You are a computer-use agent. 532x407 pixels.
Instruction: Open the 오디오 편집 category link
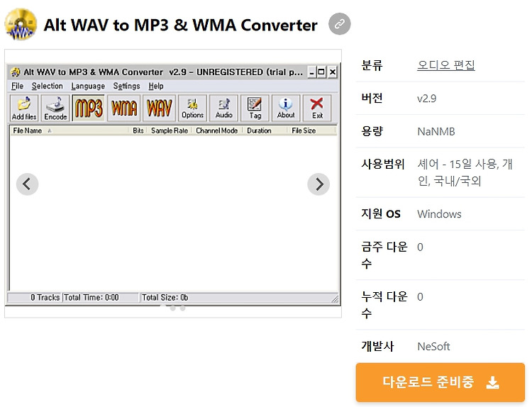click(x=446, y=65)
